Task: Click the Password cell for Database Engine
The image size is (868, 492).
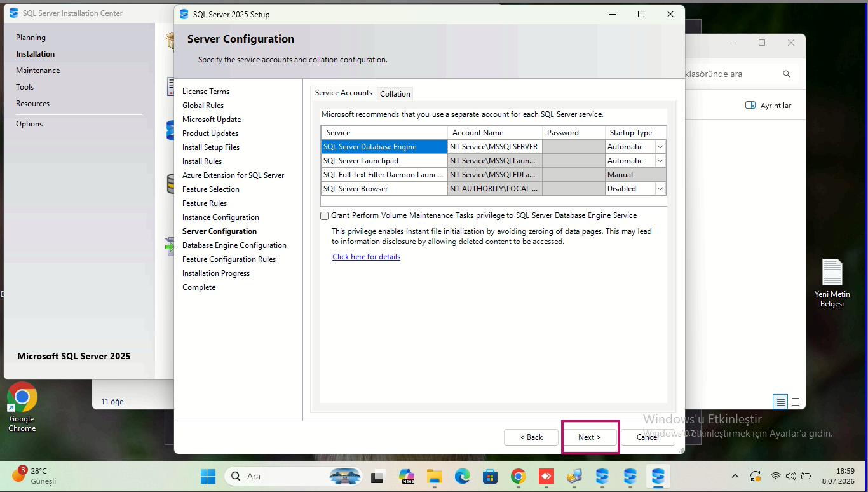Action: point(574,147)
